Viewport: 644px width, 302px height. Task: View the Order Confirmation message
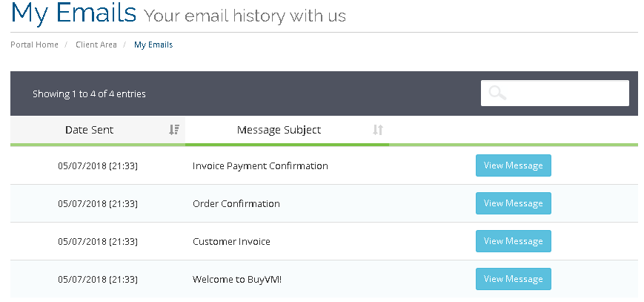[x=513, y=203]
